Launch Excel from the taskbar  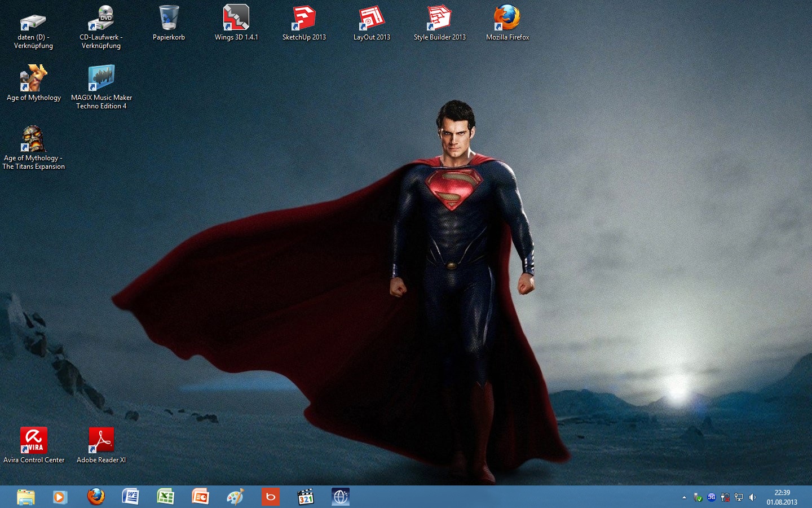pos(165,497)
